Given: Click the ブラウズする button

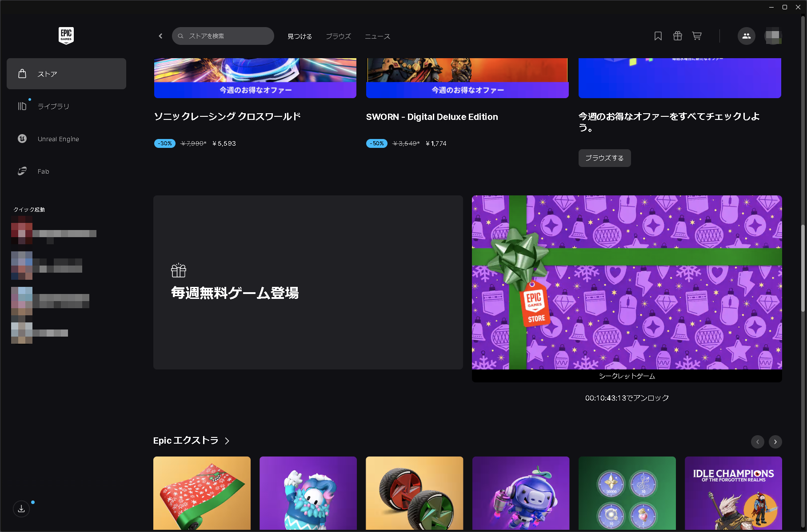Looking at the screenshot, I should coord(604,158).
